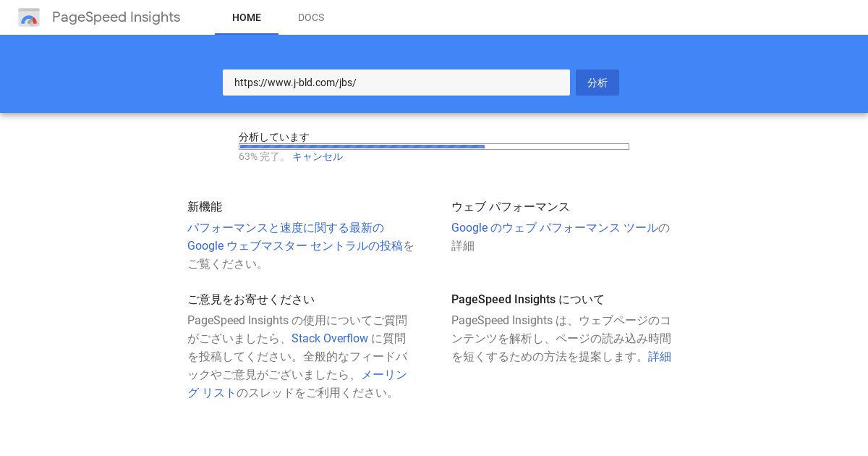Viewport: 868px width, 456px height.
Task: Click the 分析しています status text
Action: [274, 137]
